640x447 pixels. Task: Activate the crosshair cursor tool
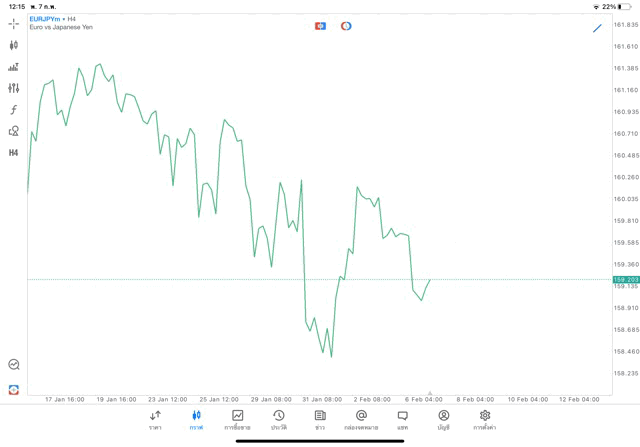point(13,23)
